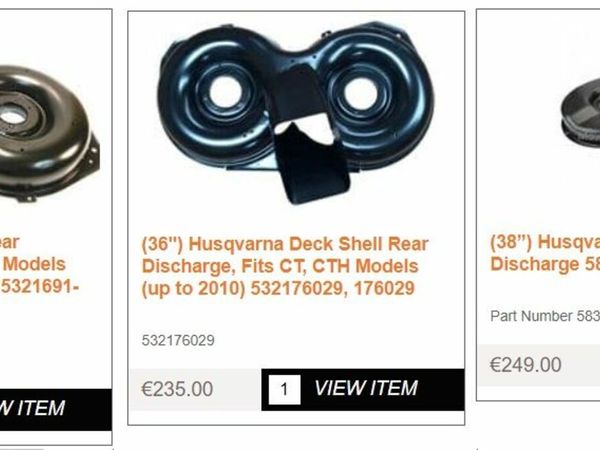
Task: Click the €235.00 price label
Action: click(177, 389)
